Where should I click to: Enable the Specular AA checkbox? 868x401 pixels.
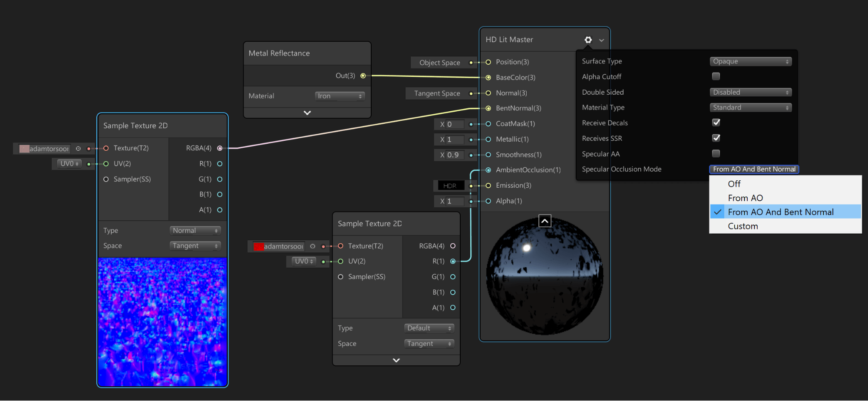(716, 153)
